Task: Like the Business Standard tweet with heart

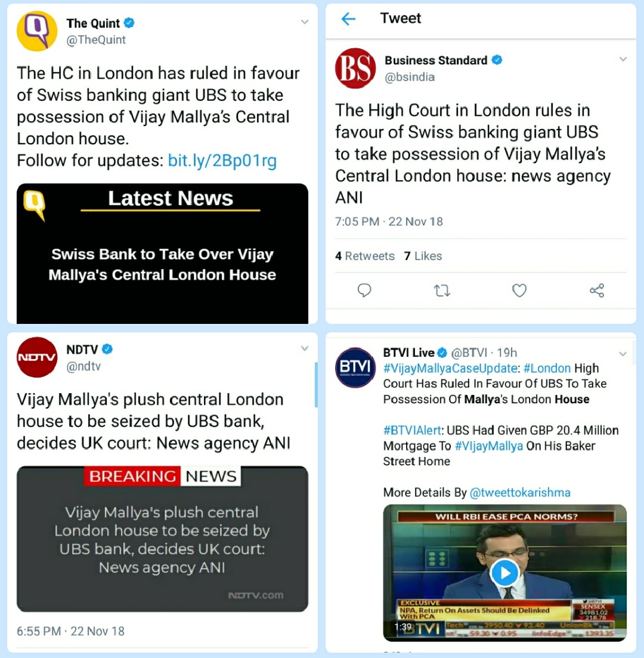Action: coord(519,291)
